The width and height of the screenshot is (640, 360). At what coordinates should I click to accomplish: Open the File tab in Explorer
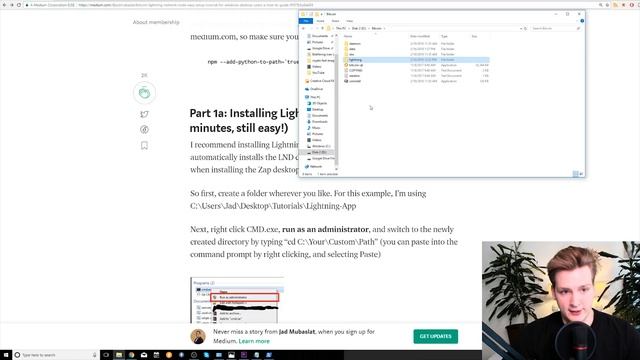(x=306, y=21)
